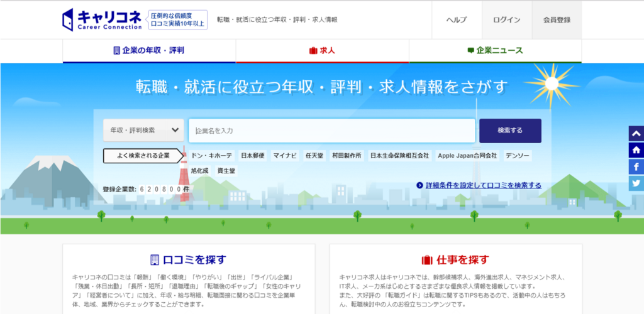
Task: Click the Career Connection logo
Action: pos(102,19)
